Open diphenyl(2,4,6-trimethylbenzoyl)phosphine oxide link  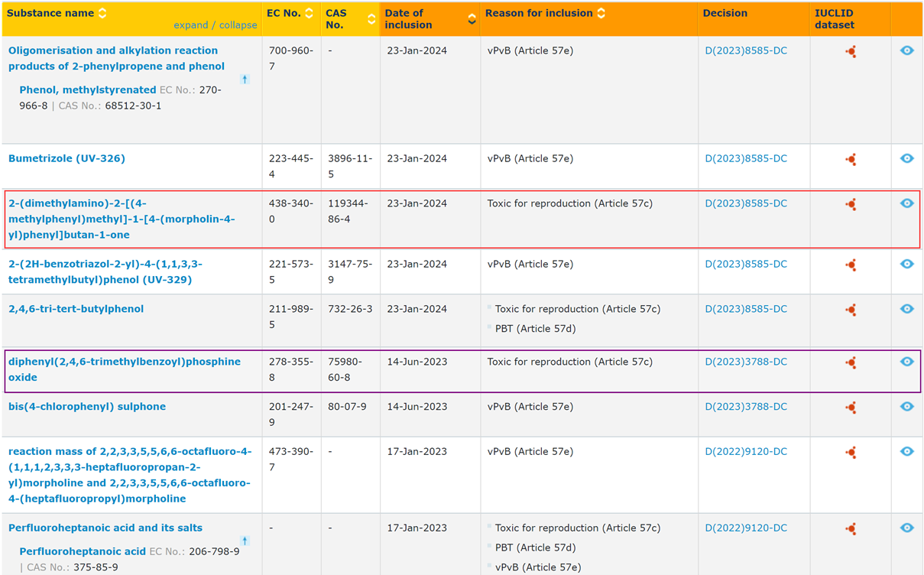point(125,369)
